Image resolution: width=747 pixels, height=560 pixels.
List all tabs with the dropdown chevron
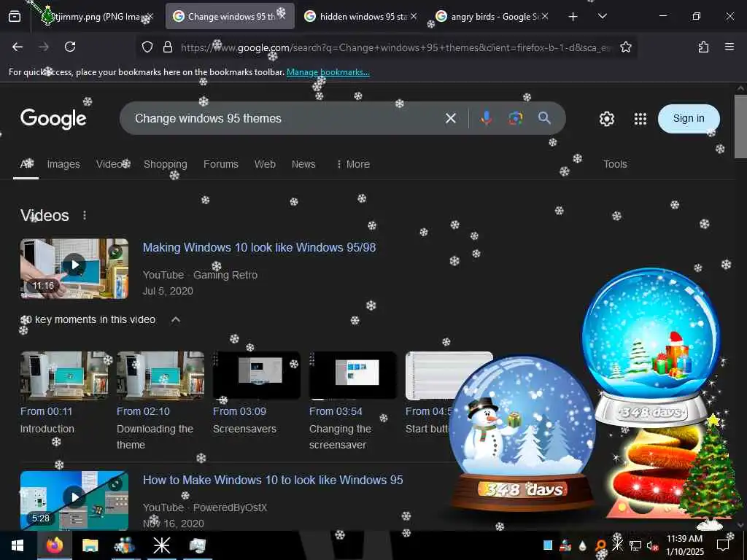coord(602,17)
